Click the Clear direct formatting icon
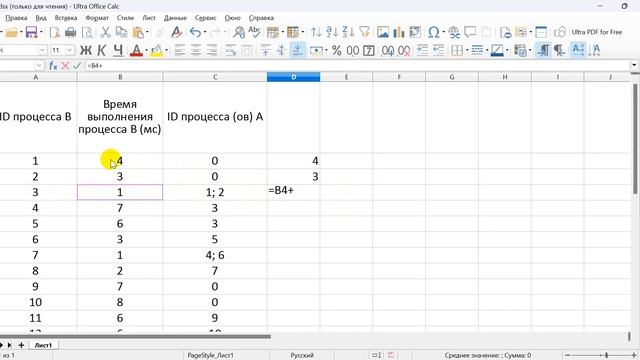Screen dimensions: 640x360 [x=176, y=32]
